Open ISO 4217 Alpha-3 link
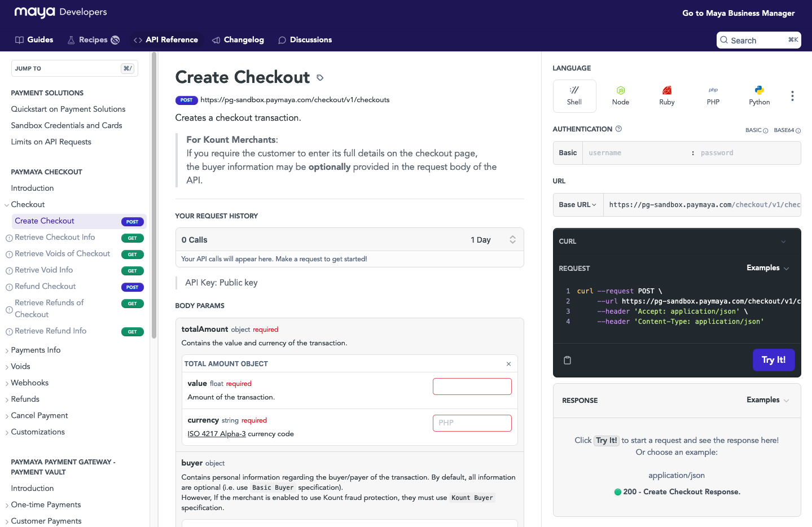Image resolution: width=812 pixels, height=527 pixels. (217, 434)
